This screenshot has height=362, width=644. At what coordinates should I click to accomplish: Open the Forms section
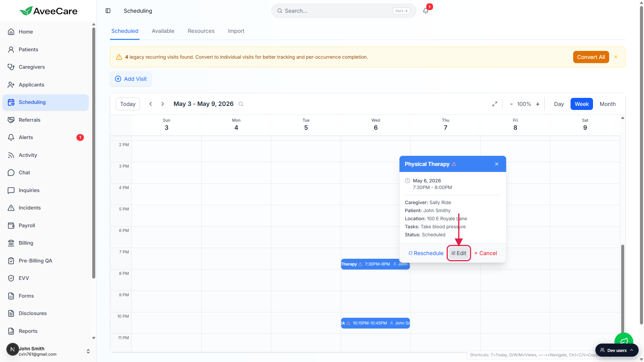[x=46, y=296]
